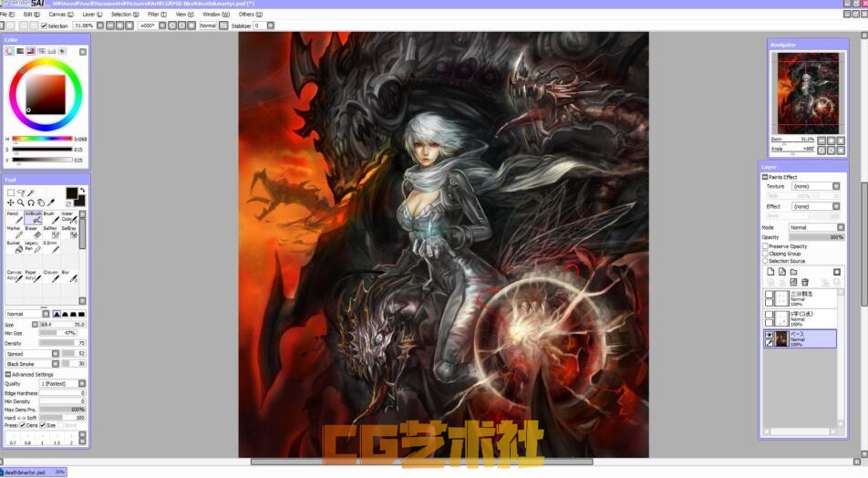The width and height of the screenshot is (868, 478).
Task: Click the Navigator thumbnail preview
Action: click(808, 93)
